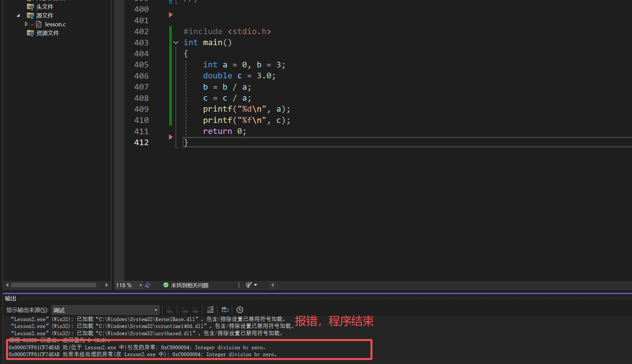This screenshot has width=632, height=364.
Task: Select lesson.c file in solution explorer
Action: (x=55, y=24)
